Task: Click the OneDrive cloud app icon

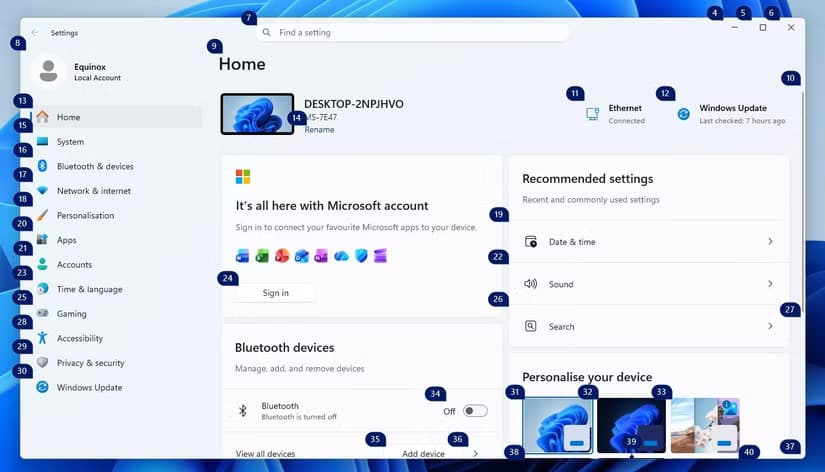Action: click(x=341, y=256)
